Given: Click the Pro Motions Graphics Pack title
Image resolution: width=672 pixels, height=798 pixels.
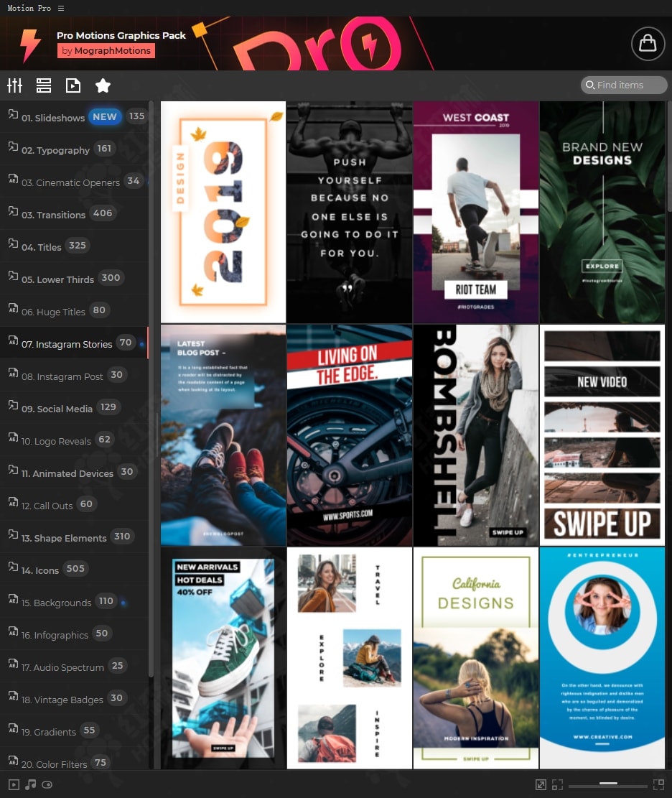Looking at the screenshot, I should [x=121, y=35].
